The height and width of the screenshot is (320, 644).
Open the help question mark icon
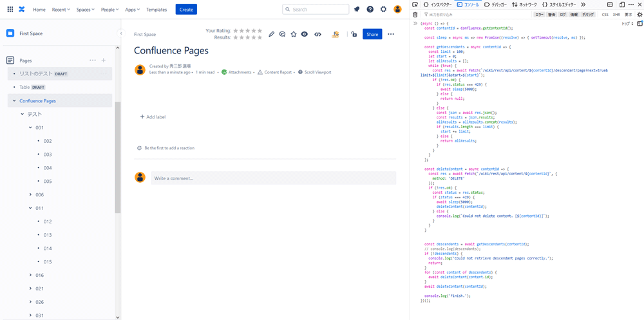coord(370,10)
